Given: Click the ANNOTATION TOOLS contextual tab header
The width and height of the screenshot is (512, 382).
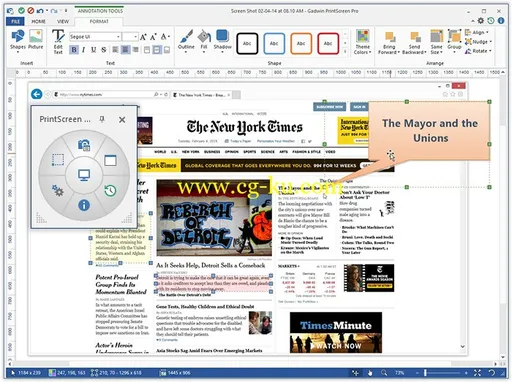Looking at the screenshot, I should [x=100, y=11].
